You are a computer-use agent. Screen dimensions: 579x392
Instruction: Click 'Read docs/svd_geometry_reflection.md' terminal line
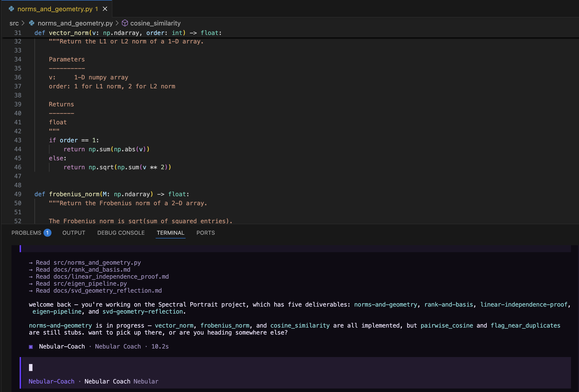[x=95, y=291]
